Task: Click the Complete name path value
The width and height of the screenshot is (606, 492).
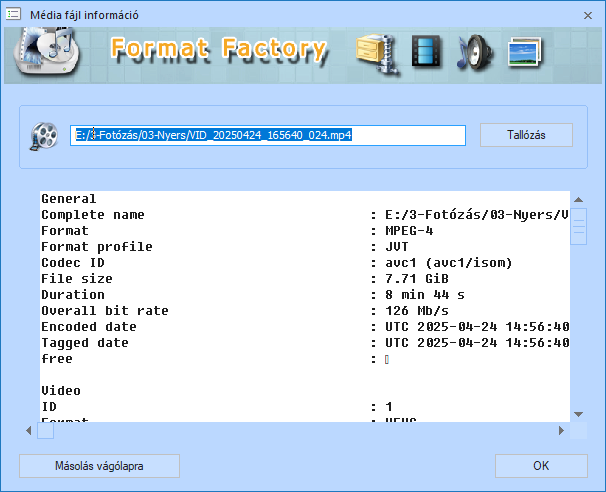Action: [x=477, y=215]
